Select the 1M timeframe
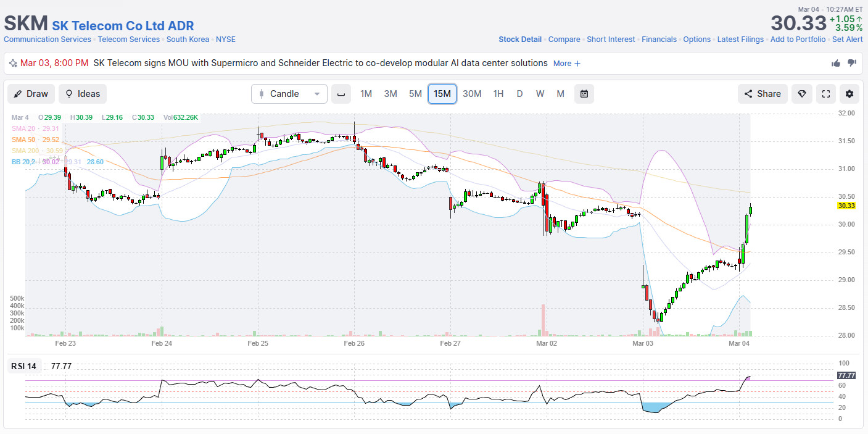Image resolution: width=868 pixels, height=434 pixels. (366, 94)
